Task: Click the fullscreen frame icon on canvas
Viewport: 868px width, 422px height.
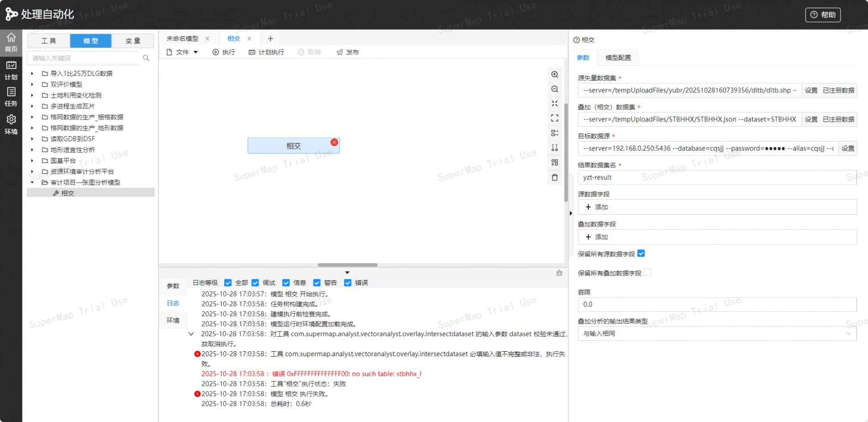Action: [x=555, y=118]
